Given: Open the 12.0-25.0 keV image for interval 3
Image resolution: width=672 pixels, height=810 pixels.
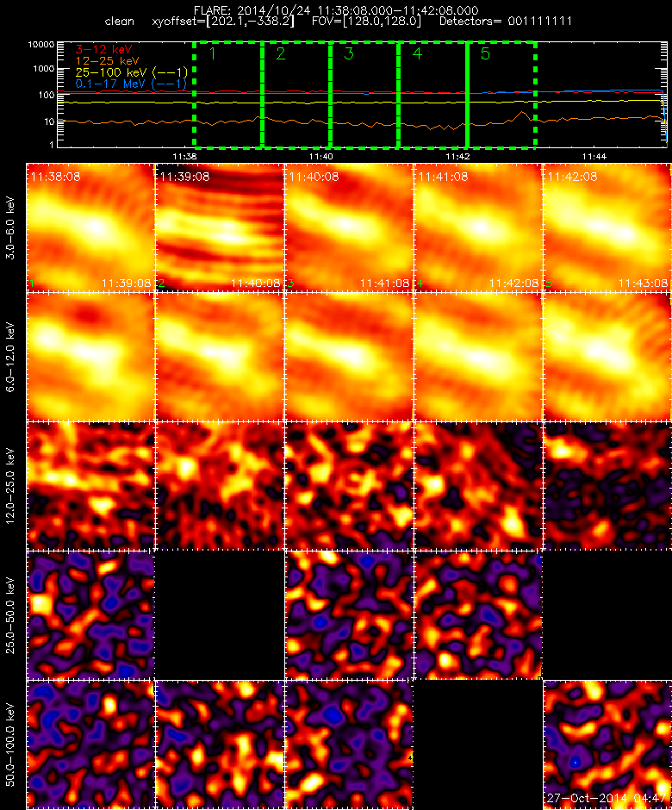Looking at the screenshot, I should (x=349, y=486).
